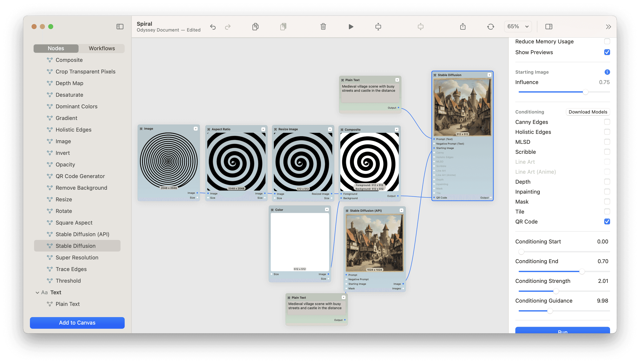Click the Starting Image info icon
The image size is (640, 364).
pos(607,72)
